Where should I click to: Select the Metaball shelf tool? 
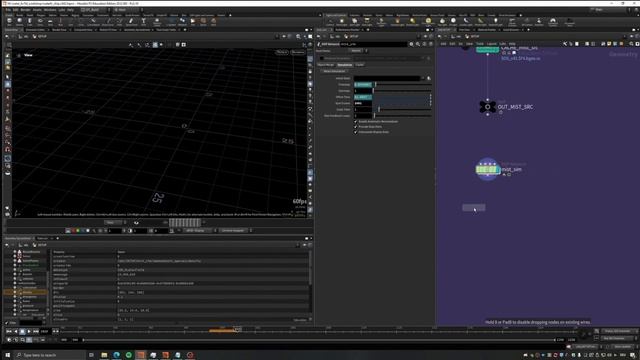pos(182,22)
